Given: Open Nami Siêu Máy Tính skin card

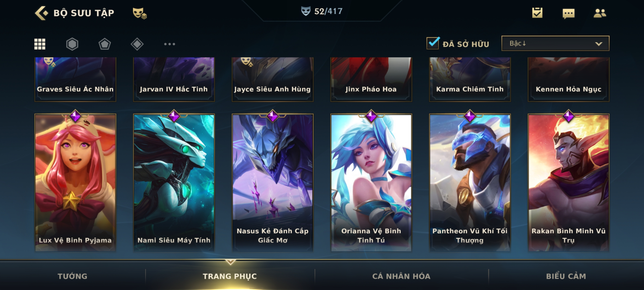Looking at the screenshot, I should 174,183.
